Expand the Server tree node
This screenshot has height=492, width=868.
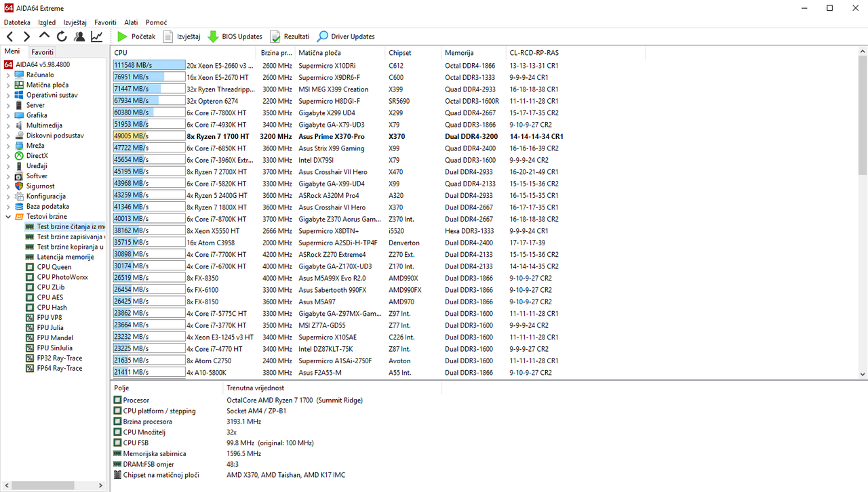[x=8, y=105]
